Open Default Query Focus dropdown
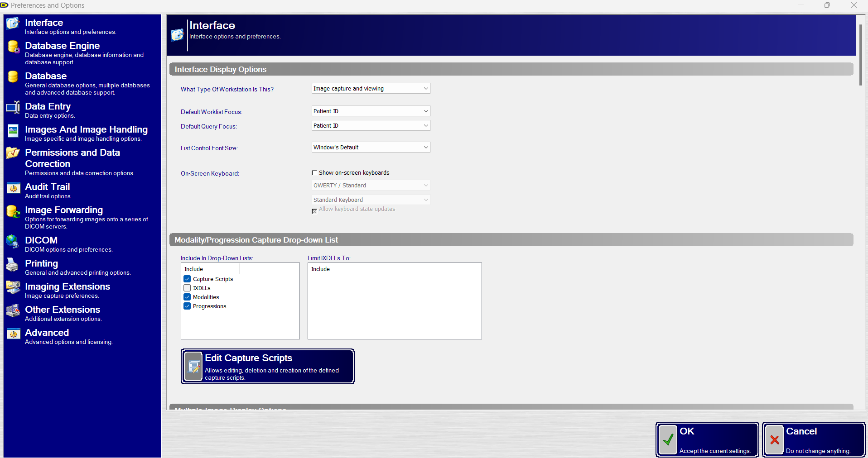The height and width of the screenshot is (458, 868). pyautogui.click(x=371, y=126)
